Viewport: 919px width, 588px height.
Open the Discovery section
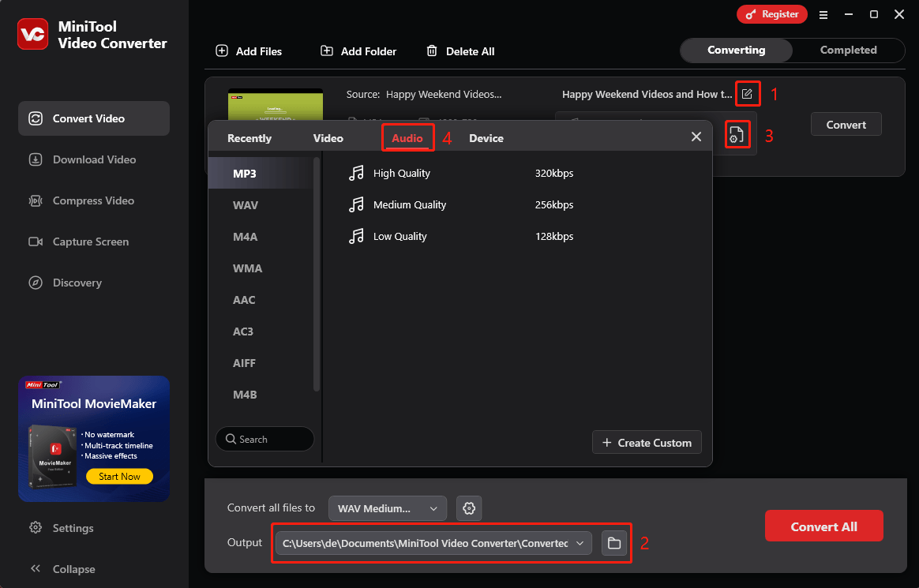(94, 283)
